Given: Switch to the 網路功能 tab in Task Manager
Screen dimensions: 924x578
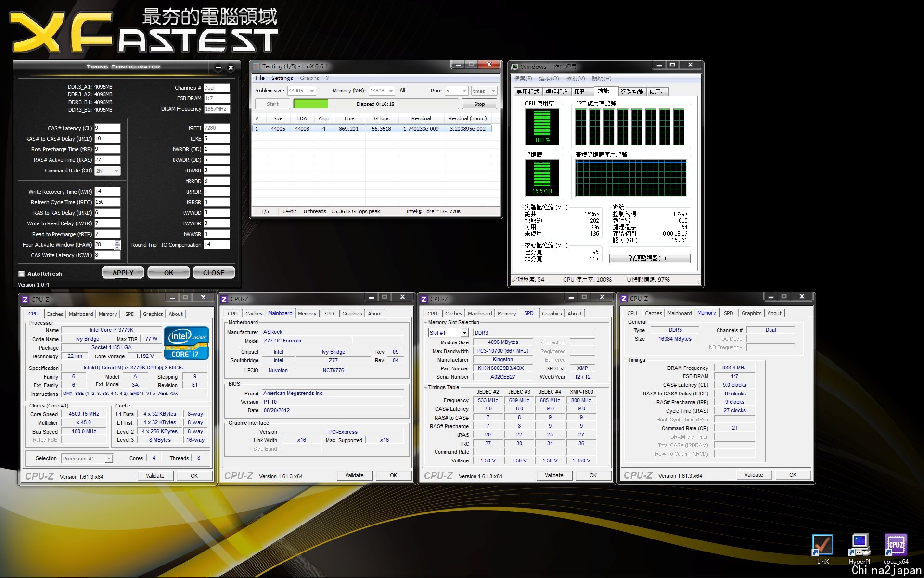Looking at the screenshot, I should coord(632,92).
